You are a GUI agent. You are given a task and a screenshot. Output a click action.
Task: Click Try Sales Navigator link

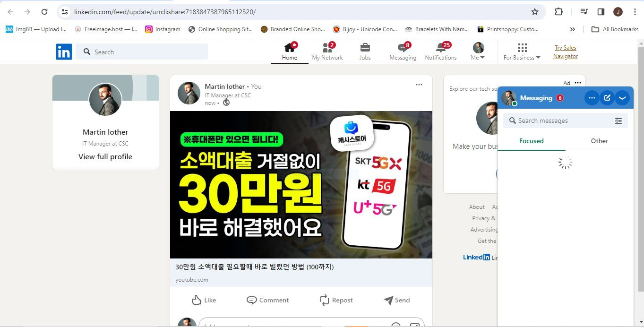click(566, 52)
